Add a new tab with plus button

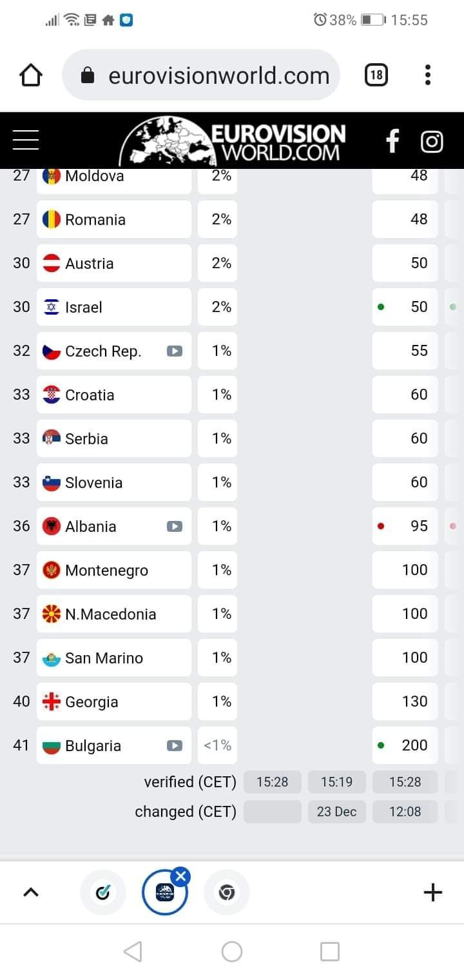432,892
